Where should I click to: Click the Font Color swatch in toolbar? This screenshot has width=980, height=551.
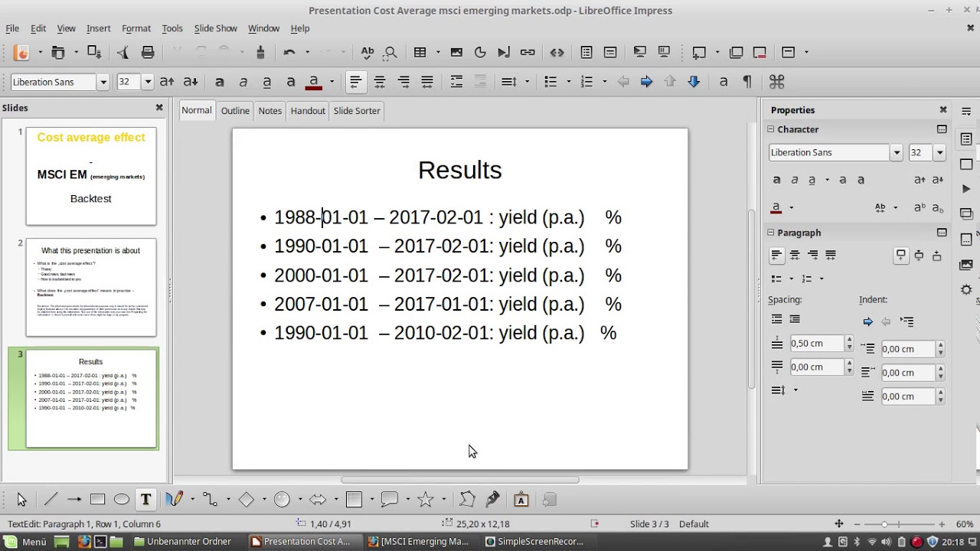pos(314,82)
